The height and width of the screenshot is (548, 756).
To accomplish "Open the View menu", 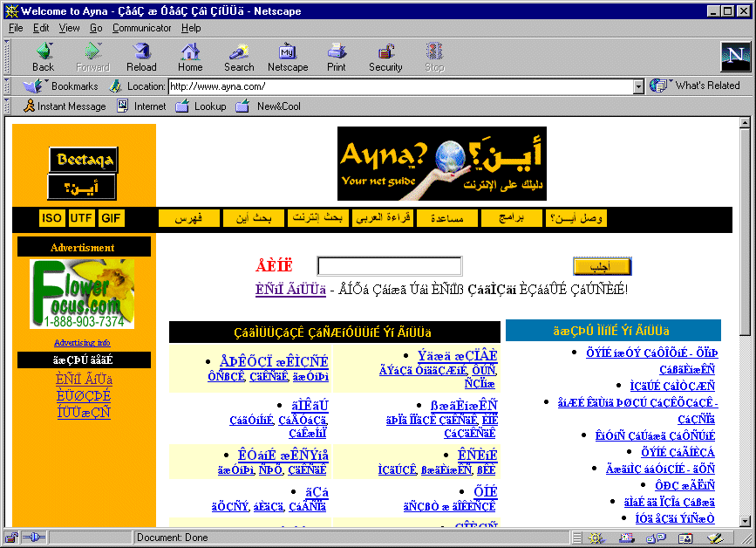I will [x=70, y=28].
